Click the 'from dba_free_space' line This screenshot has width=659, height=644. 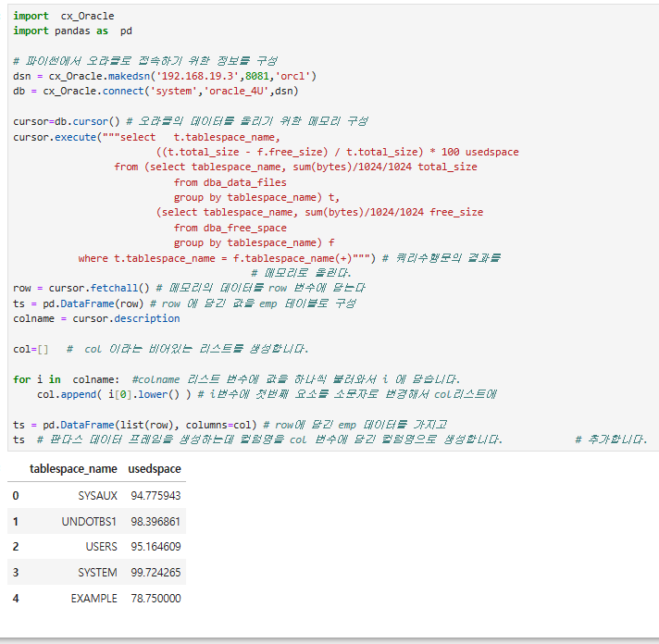230,229
